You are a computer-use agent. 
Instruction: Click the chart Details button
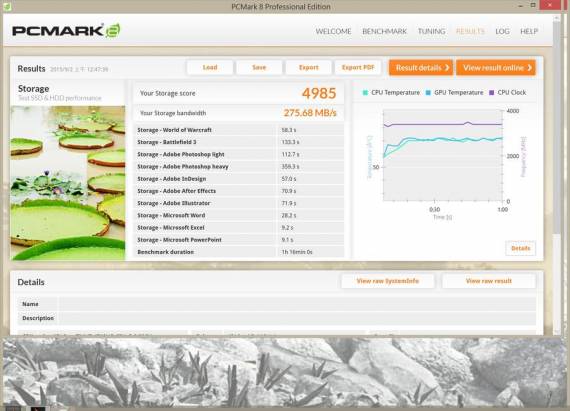pyautogui.click(x=520, y=248)
